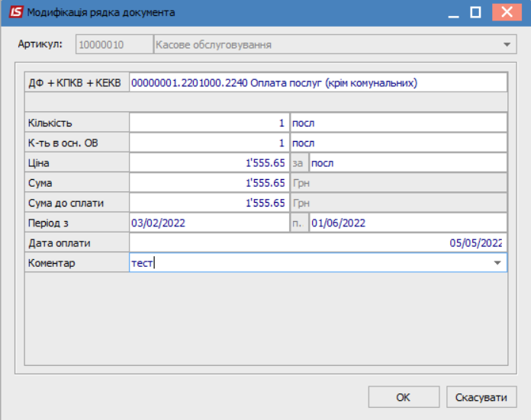Click the Артикул label
Viewport: 531px width, 420px height.
(x=40, y=44)
